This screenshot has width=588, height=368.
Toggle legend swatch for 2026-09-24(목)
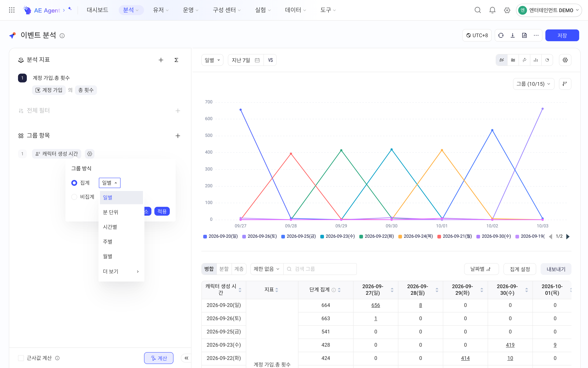point(400,237)
